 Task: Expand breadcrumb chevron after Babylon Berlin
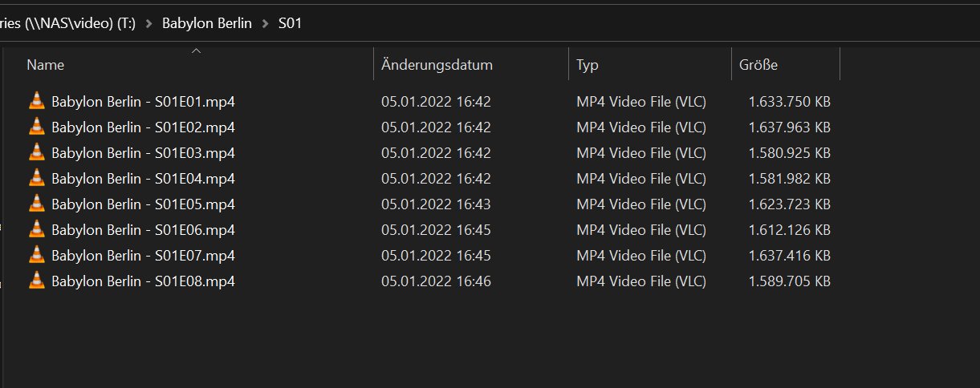pyautogui.click(x=267, y=23)
